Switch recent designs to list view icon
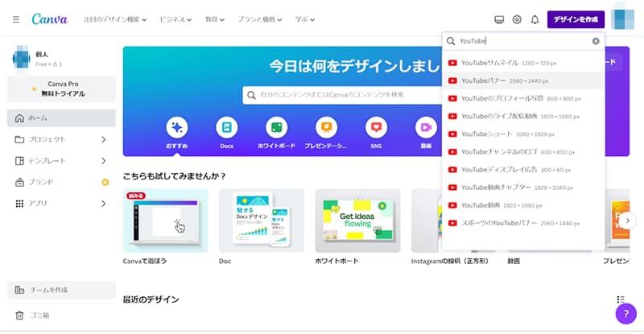The image size is (644, 334). 621,299
